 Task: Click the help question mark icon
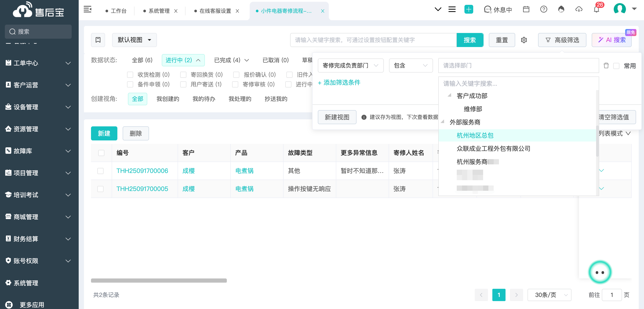pos(544,9)
